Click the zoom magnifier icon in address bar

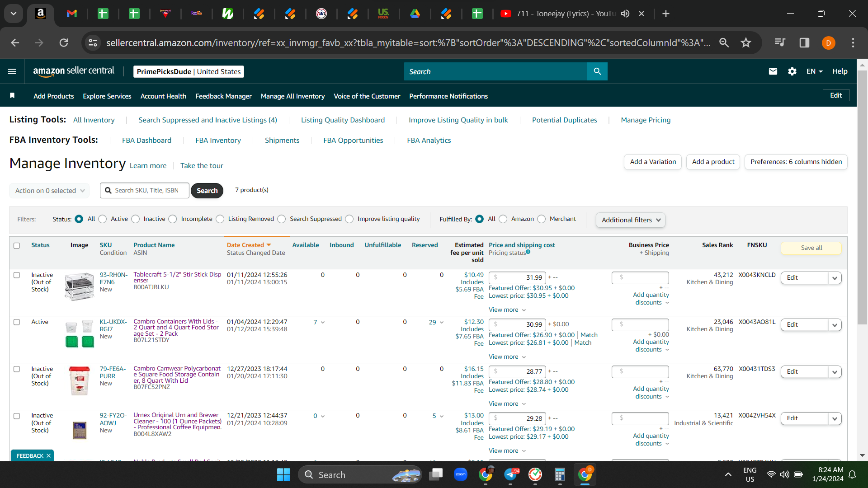(x=724, y=42)
